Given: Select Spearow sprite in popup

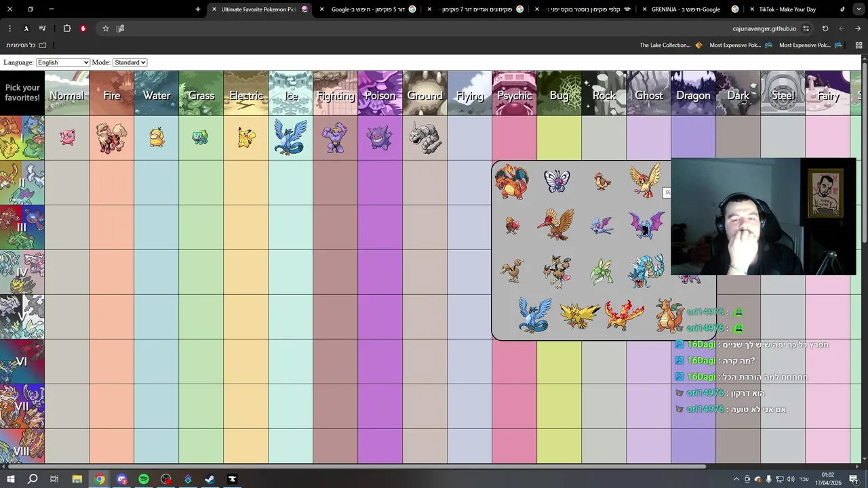Looking at the screenshot, I should coord(513,226).
